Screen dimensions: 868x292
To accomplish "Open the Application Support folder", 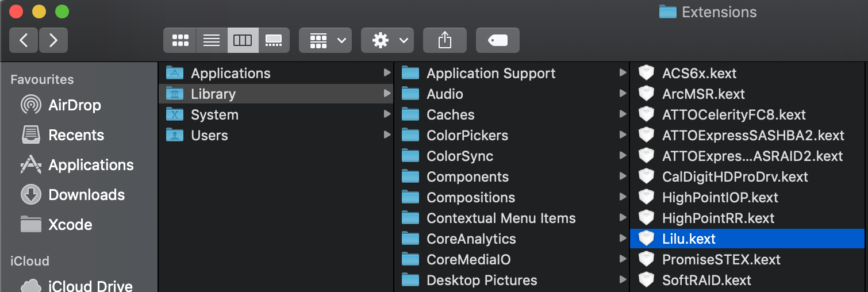I will (x=491, y=74).
